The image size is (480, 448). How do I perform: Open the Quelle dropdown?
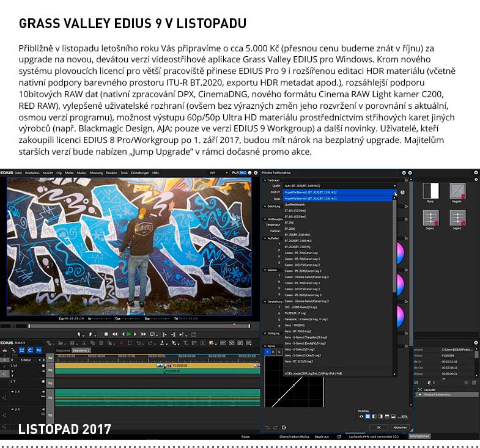click(x=340, y=186)
